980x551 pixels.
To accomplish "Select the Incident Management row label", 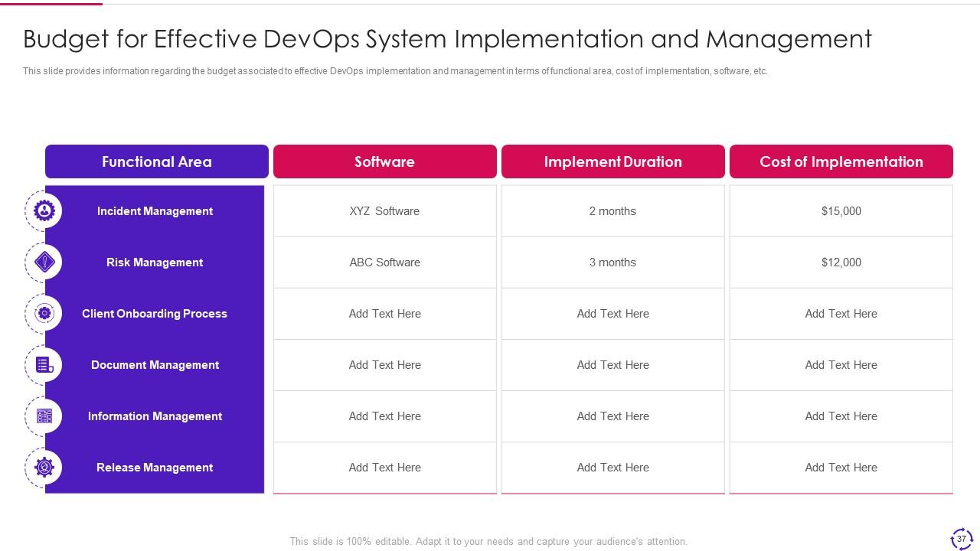I will pos(155,211).
